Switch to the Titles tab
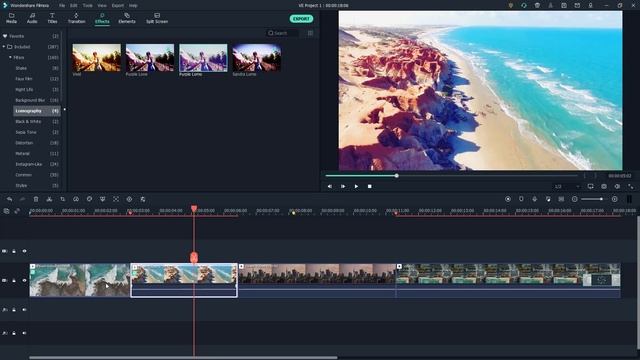This screenshot has height=360, width=640. click(52, 18)
